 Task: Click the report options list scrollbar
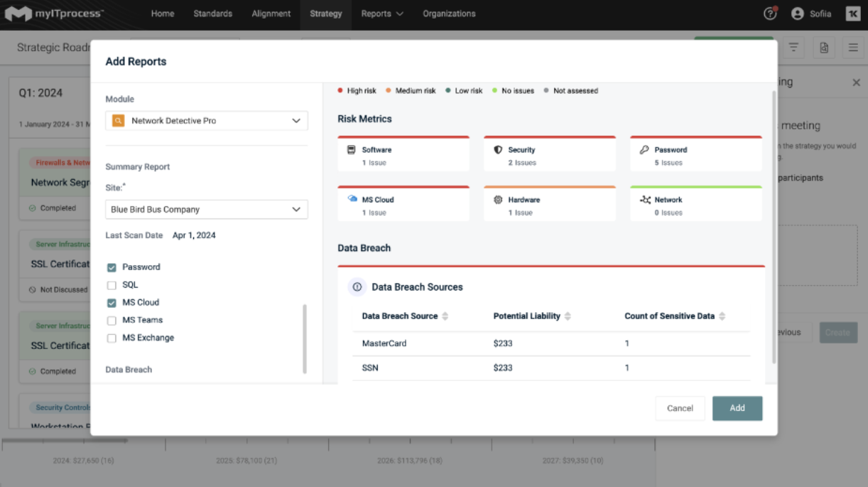(305, 339)
